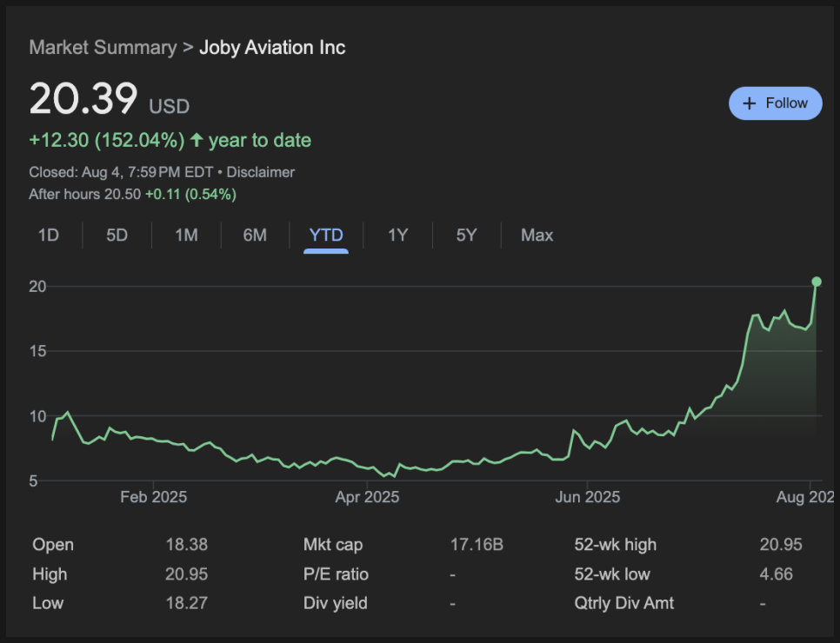
Task: Click the Closed: Aug 4 timestamp text
Action: click(x=121, y=172)
